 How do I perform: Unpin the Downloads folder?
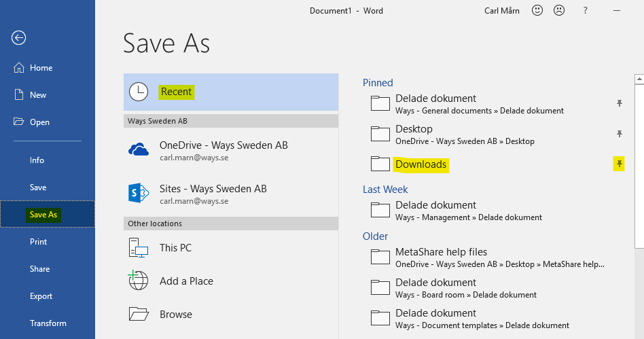(620, 164)
